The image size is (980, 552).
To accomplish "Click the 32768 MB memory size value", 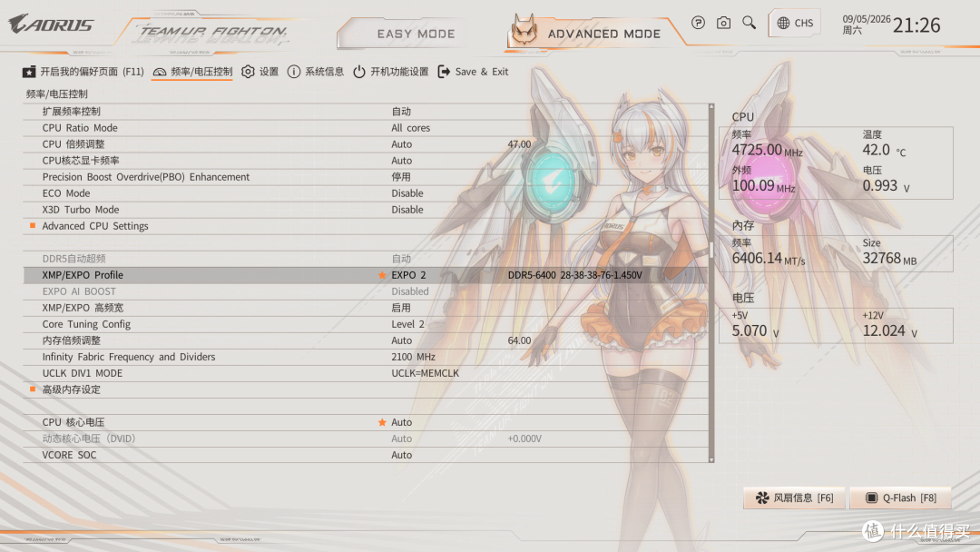I will click(x=889, y=258).
